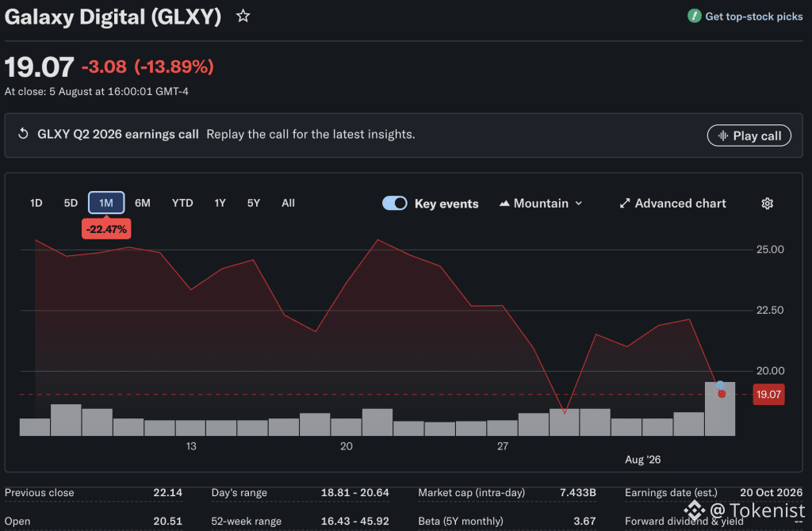Click the 22.50 y-axis label
Screen dimensions: 812x531
click(x=770, y=310)
